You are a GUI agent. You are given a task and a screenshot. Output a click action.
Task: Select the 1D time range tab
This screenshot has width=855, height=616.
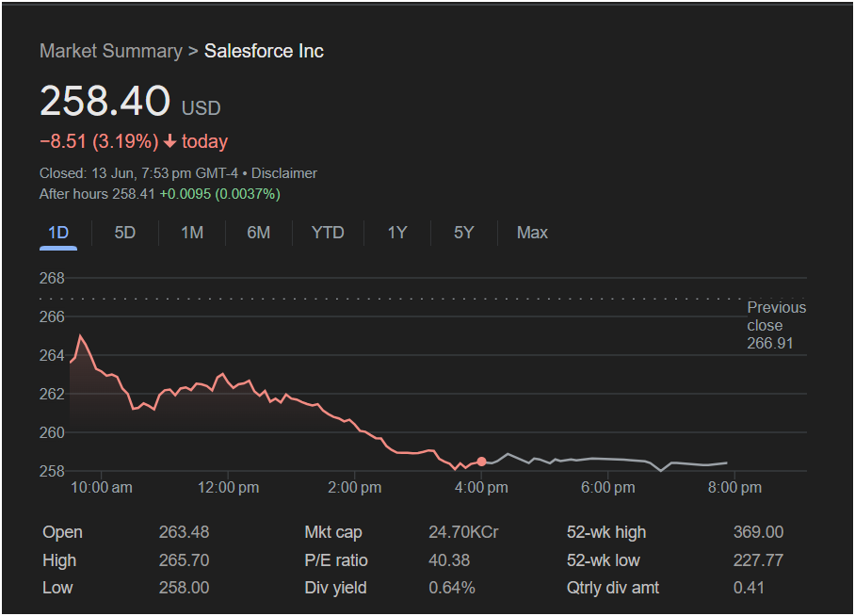(x=58, y=233)
